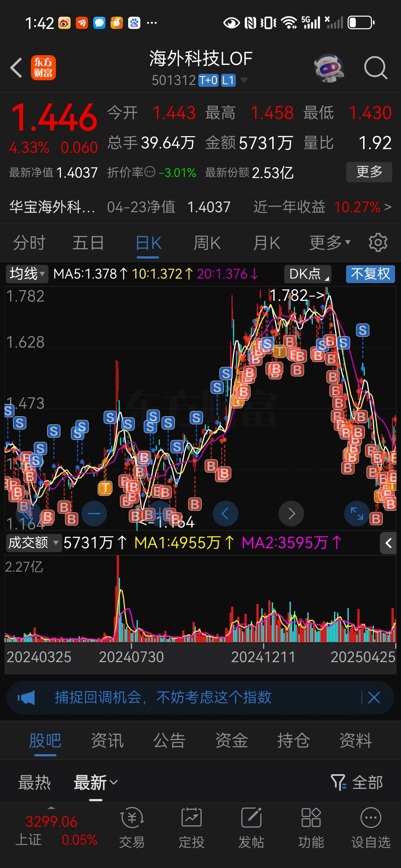Toggle 不复权 adjustment mode
The image size is (401, 868).
pyautogui.click(x=370, y=274)
